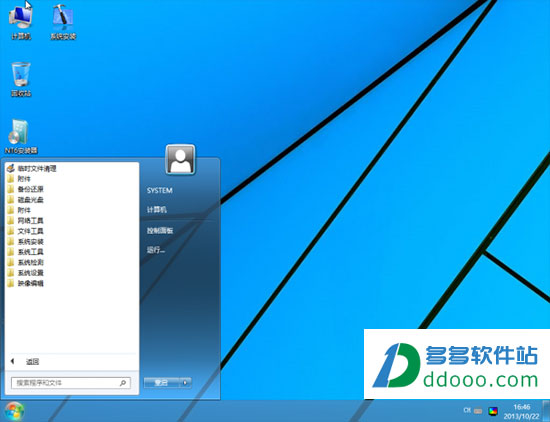Open the rainbow display icon in tray

coord(493,411)
